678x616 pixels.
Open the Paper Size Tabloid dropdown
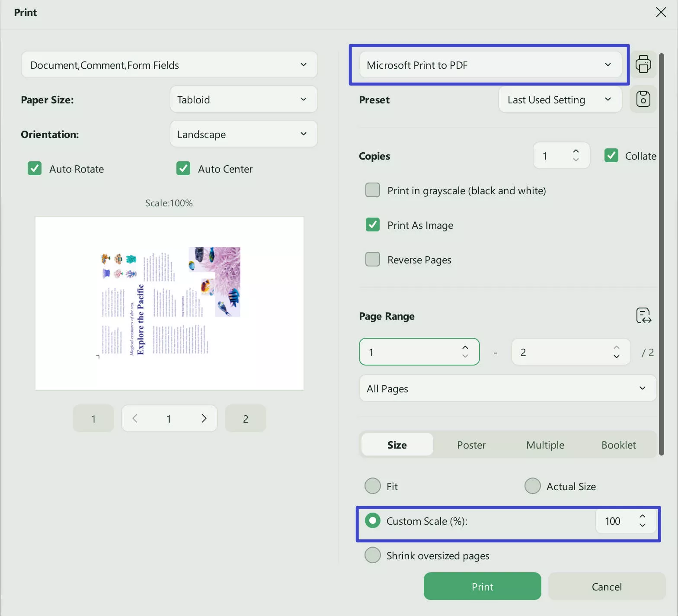coord(244,99)
